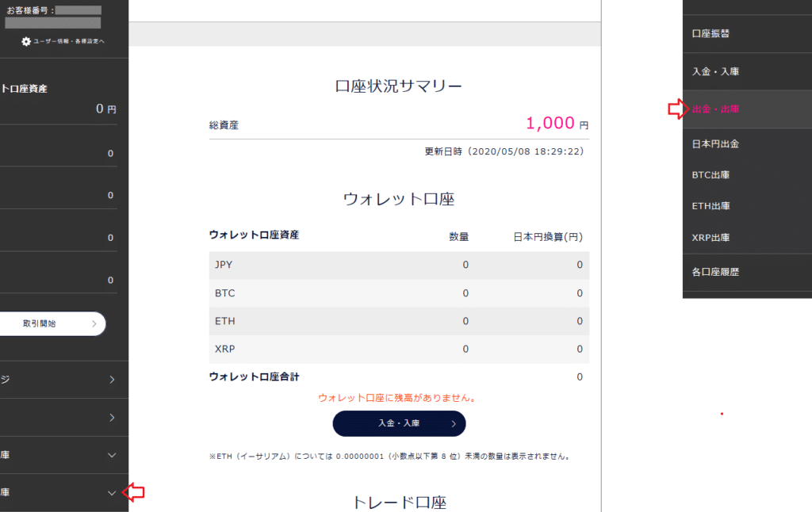Image resolution: width=812 pixels, height=512 pixels.
Task: Click the red arrow at sidebar bottom
Action: (x=133, y=492)
